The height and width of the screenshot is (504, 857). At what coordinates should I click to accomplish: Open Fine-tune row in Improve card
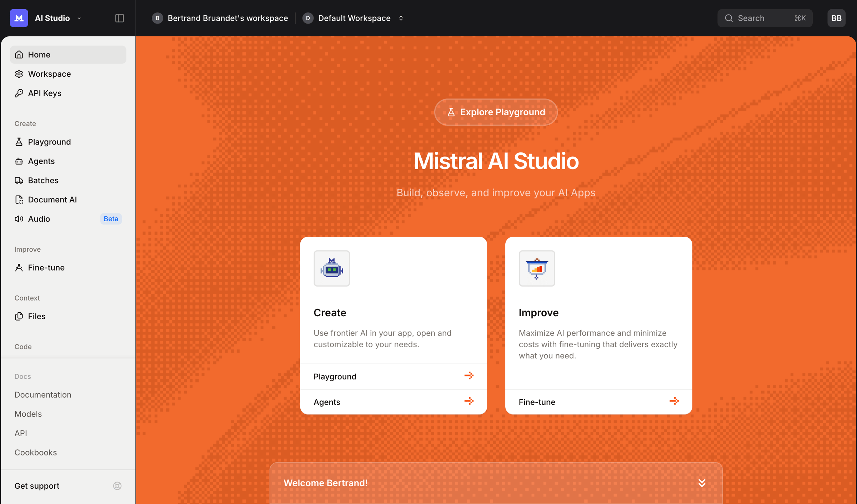pyautogui.click(x=598, y=402)
